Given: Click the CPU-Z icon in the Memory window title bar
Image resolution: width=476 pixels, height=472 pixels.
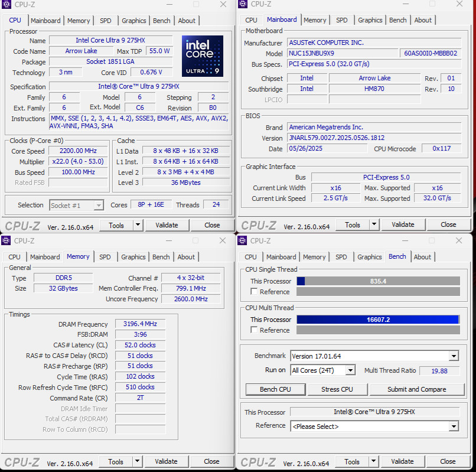Looking at the screenshot, I should click(6, 240).
